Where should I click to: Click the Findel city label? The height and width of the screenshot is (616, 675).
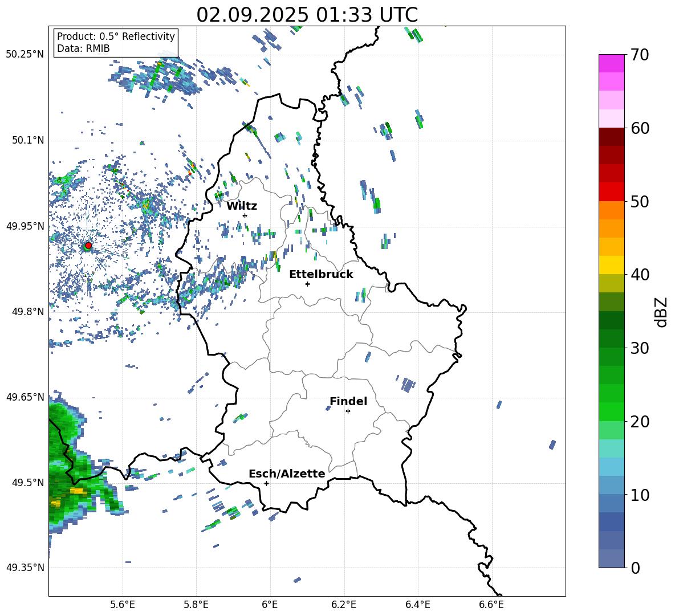(x=348, y=401)
